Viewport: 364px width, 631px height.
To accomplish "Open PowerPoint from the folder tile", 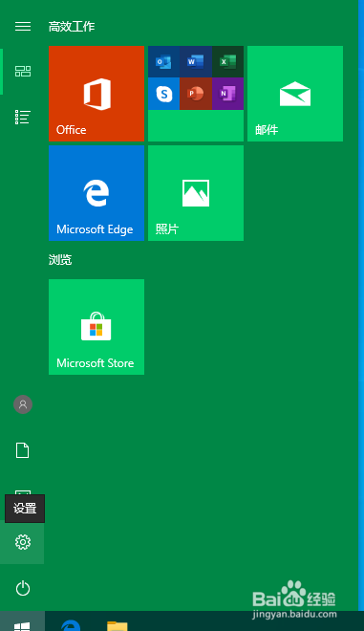I will point(196,94).
